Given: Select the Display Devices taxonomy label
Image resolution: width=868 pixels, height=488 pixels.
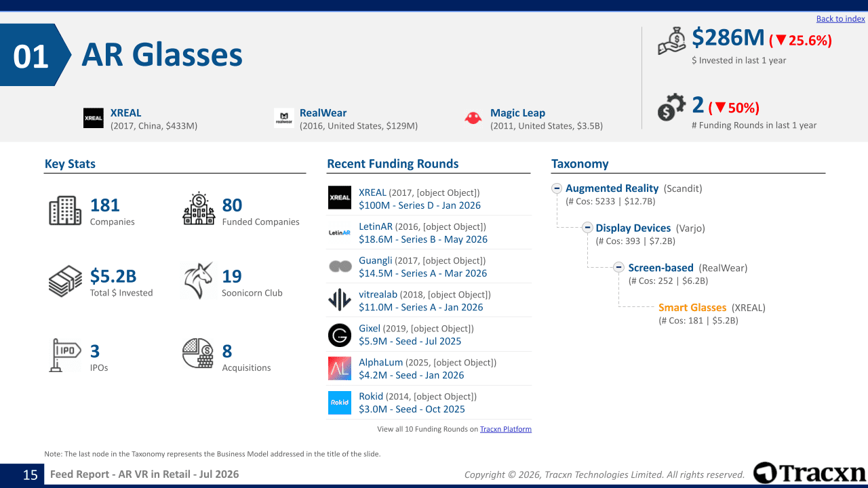Looking at the screenshot, I should [633, 228].
